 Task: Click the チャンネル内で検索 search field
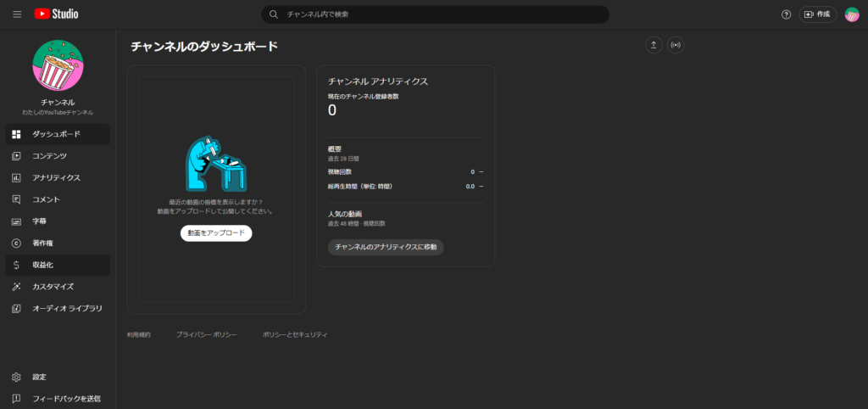pos(441,14)
